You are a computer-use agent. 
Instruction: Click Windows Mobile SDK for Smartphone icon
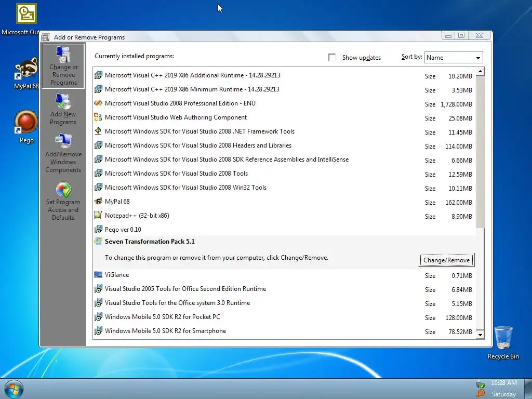(x=98, y=331)
